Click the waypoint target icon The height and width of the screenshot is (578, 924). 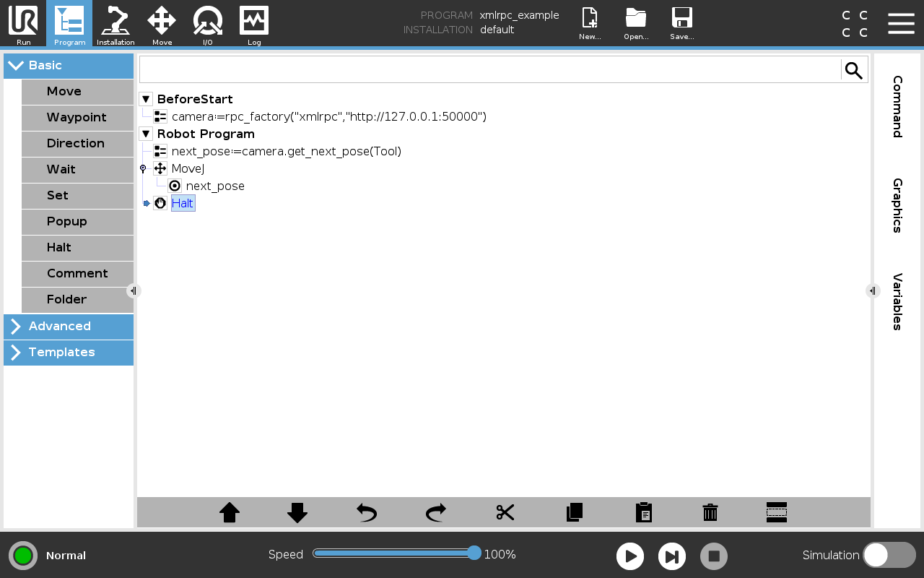point(175,186)
